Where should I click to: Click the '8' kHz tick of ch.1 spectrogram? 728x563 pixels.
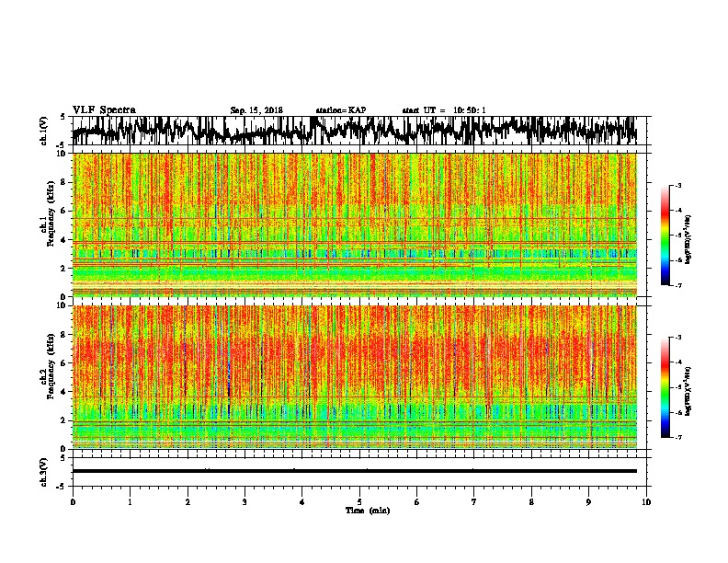pyautogui.click(x=63, y=182)
